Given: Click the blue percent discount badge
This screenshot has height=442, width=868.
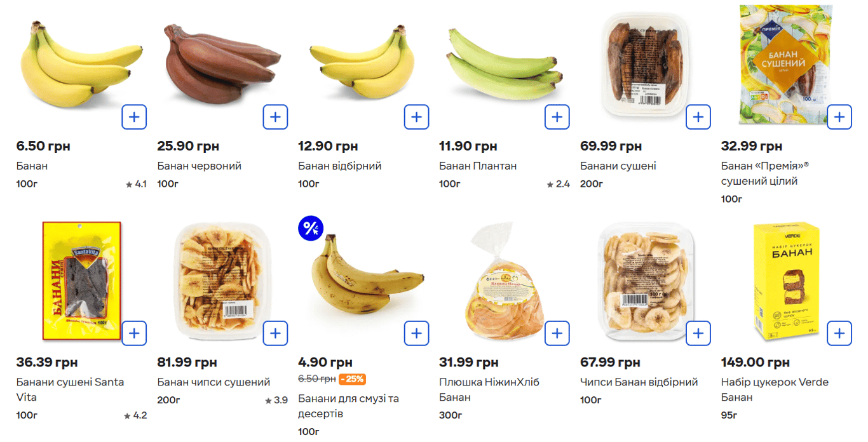Looking at the screenshot, I should pos(311,229).
